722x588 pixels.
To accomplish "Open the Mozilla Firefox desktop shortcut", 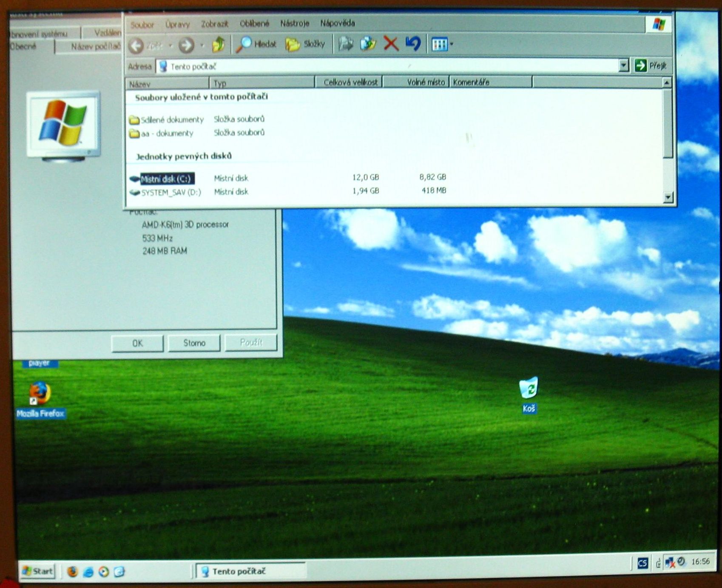I will (40, 400).
